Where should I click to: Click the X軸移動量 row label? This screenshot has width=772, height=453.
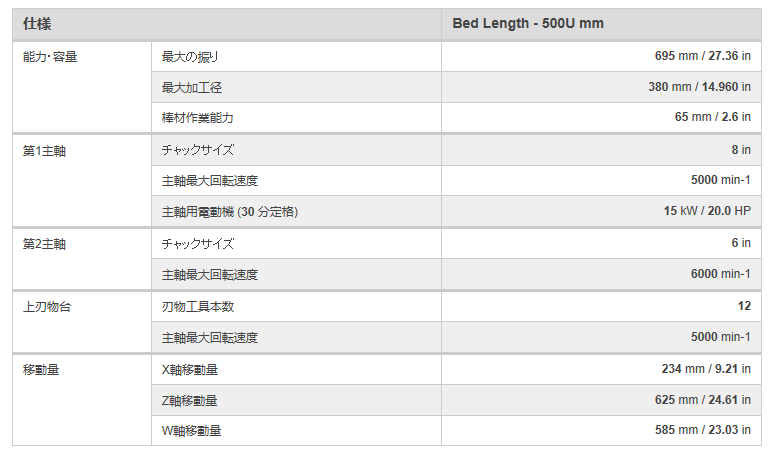pos(190,369)
